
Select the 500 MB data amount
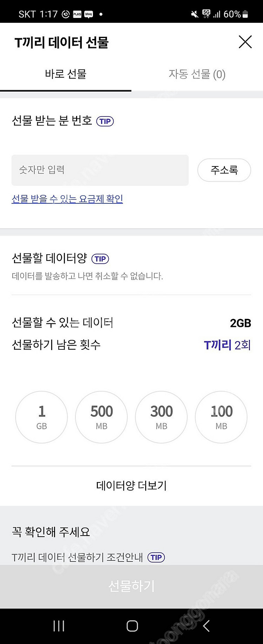pos(101,417)
